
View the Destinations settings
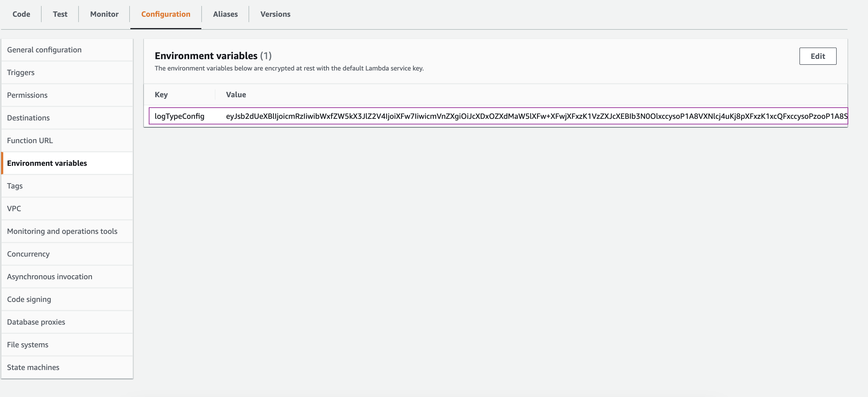[28, 118]
